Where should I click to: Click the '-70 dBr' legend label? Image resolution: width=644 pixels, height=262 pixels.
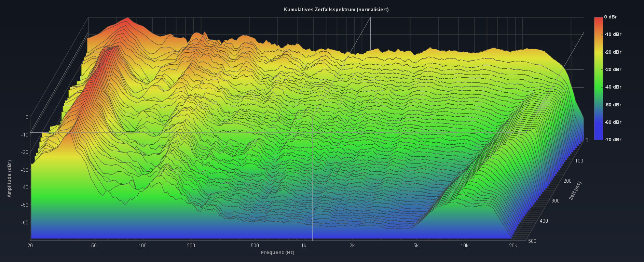coord(613,140)
